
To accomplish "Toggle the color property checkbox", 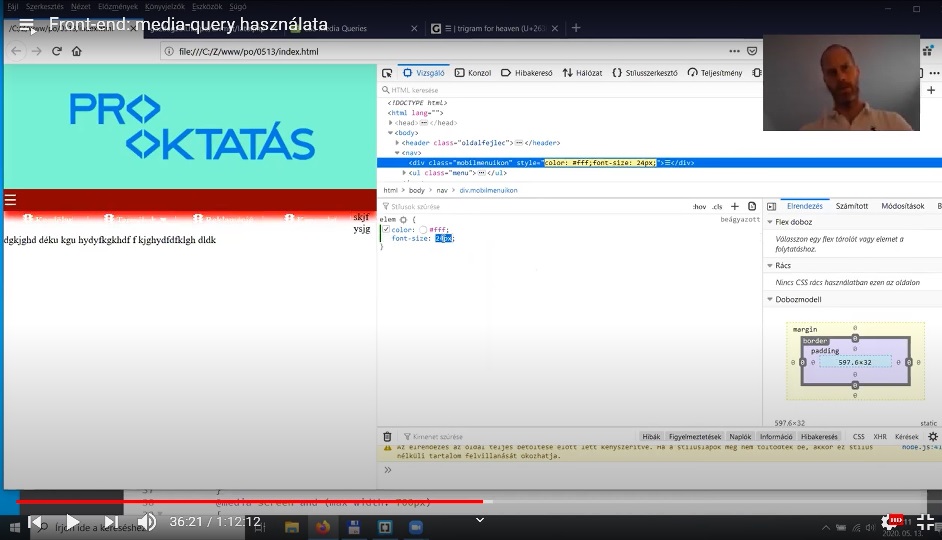I will pyautogui.click(x=386, y=229).
